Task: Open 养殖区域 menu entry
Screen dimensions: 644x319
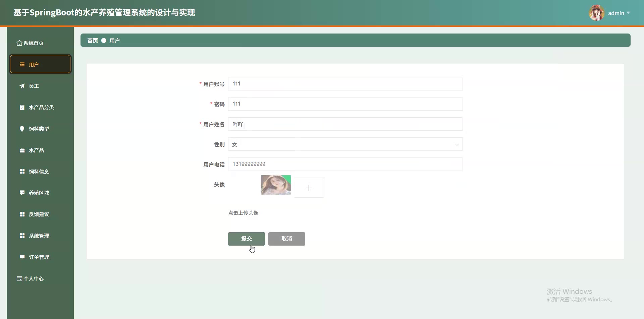Action: (40, 193)
